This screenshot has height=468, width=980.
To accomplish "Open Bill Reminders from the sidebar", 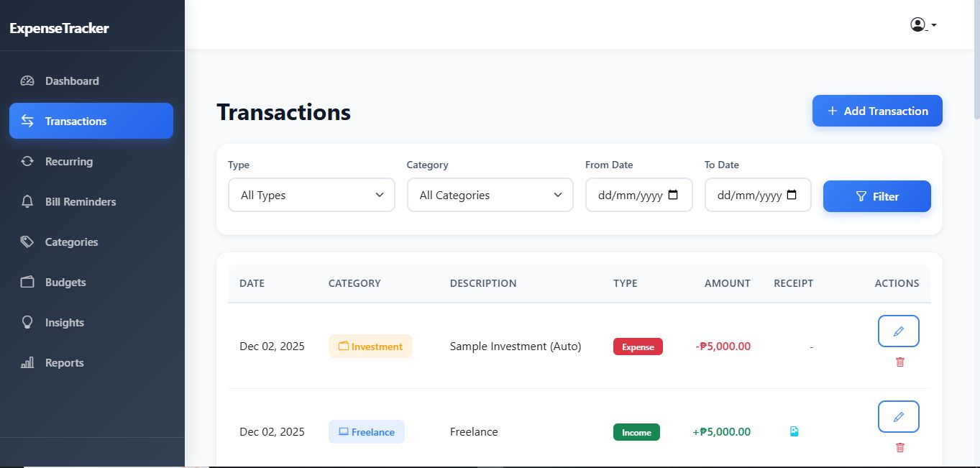I will click(80, 202).
